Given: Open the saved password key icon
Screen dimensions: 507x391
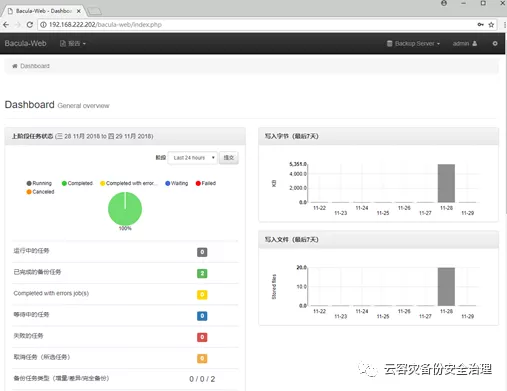Looking at the screenshot, I should pyautogui.click(x=480, y=25).
